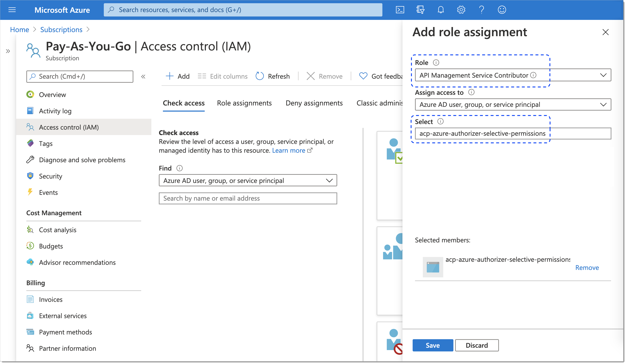The height and width of the screenshot is (364, 626).
Task: Open Budgets menu item
Action: 84,246
